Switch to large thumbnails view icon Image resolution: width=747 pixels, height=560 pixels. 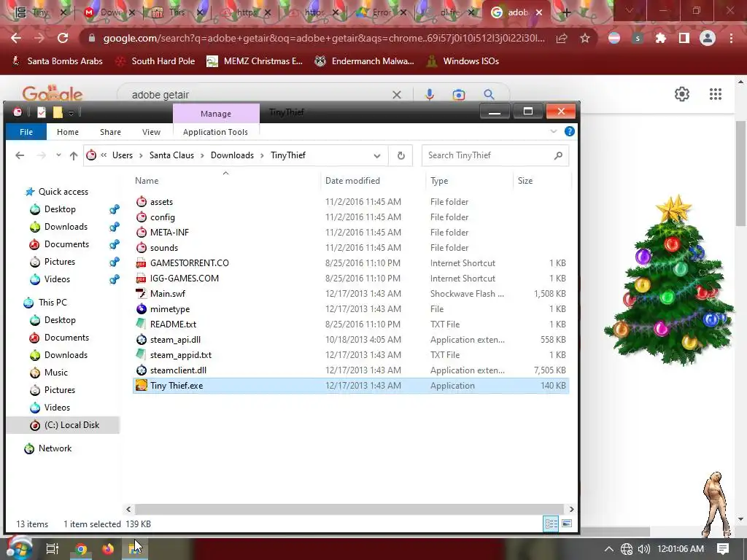click(x=566, y=524)
